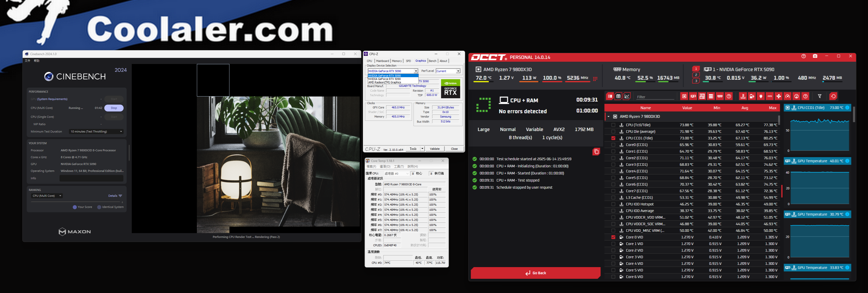Toggle OCCT unknown sensor type filter
The height and width of the screenshot is (293, 868).
(x=805, y=96)
